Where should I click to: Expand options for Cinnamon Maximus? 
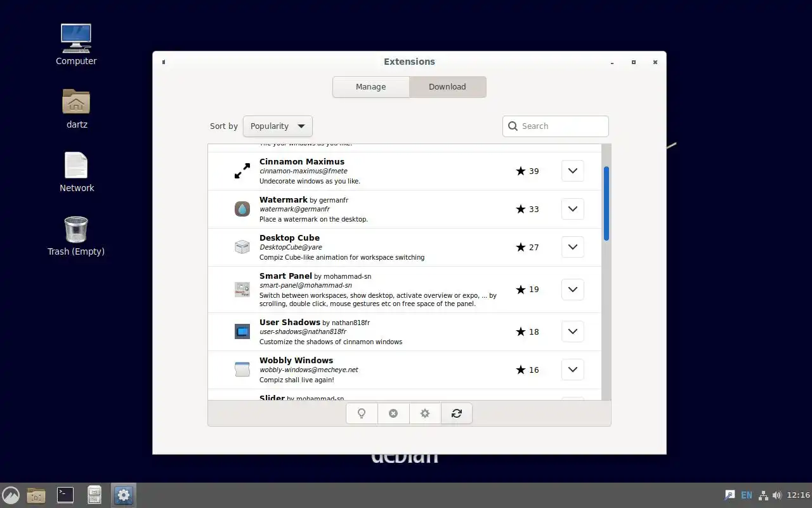click(573, 171)
